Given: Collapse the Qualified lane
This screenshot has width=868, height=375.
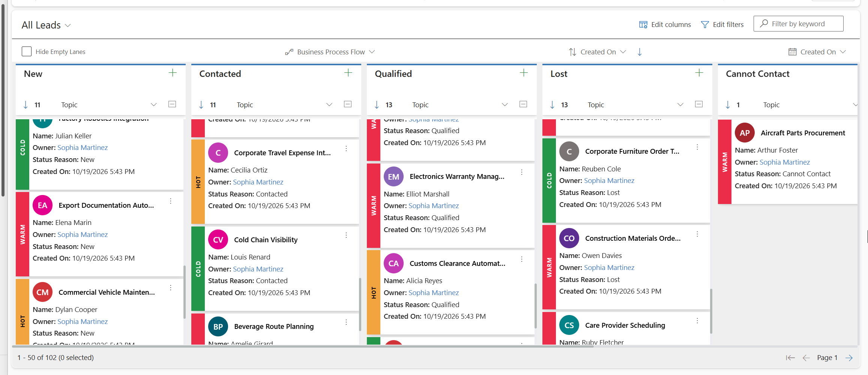Looking at the screenshot, I should pyautogui.click(x=523, y=104).
